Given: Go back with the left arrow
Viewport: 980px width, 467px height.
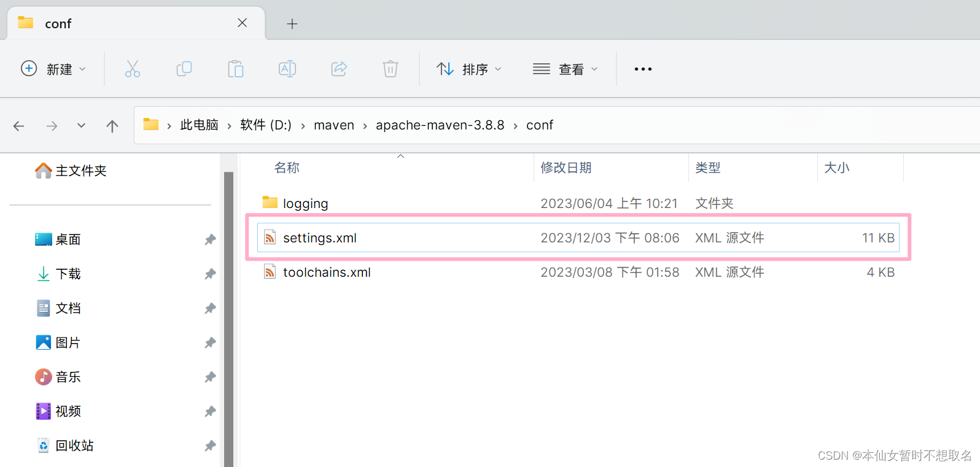Looking at the screenshot, I should click(x=19, y=126).
